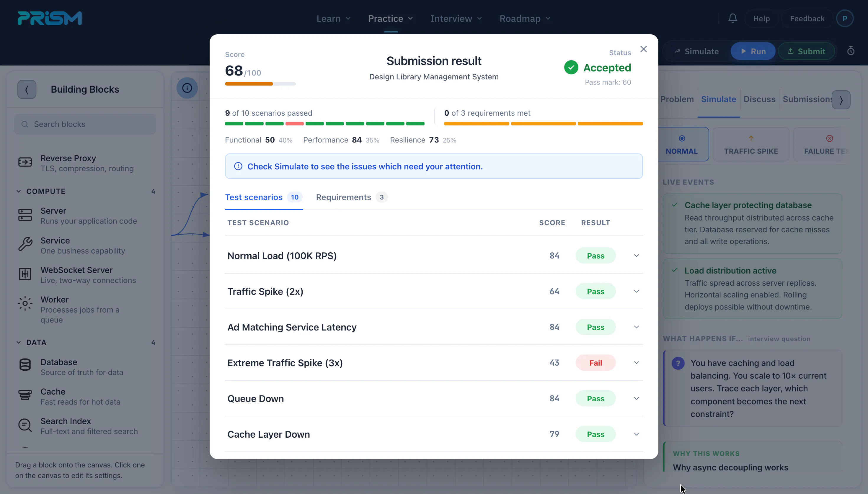The height and width of the screenshot is (494, 868).
Task: Focus the Search blocks field
Action: click(x=85, y=124)
